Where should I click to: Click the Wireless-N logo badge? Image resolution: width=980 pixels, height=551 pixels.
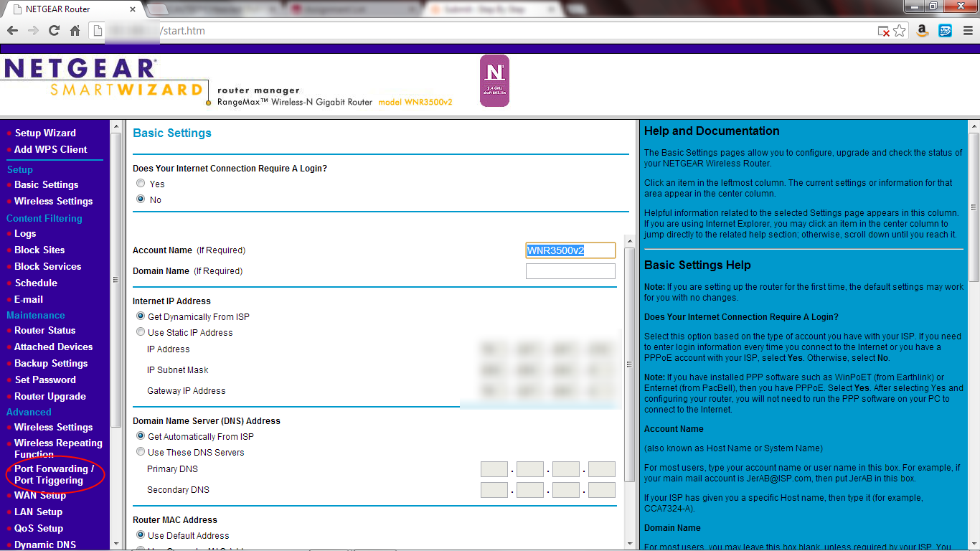coord(494,81)
